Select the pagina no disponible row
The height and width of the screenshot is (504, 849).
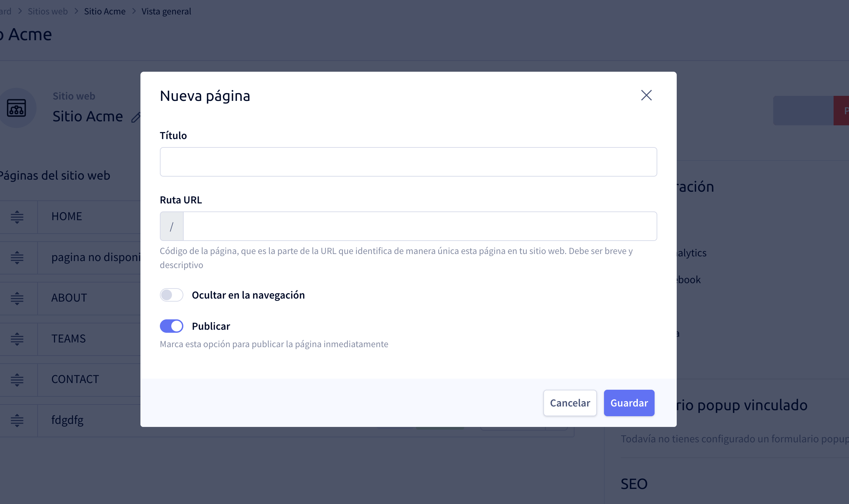[70, 257]
